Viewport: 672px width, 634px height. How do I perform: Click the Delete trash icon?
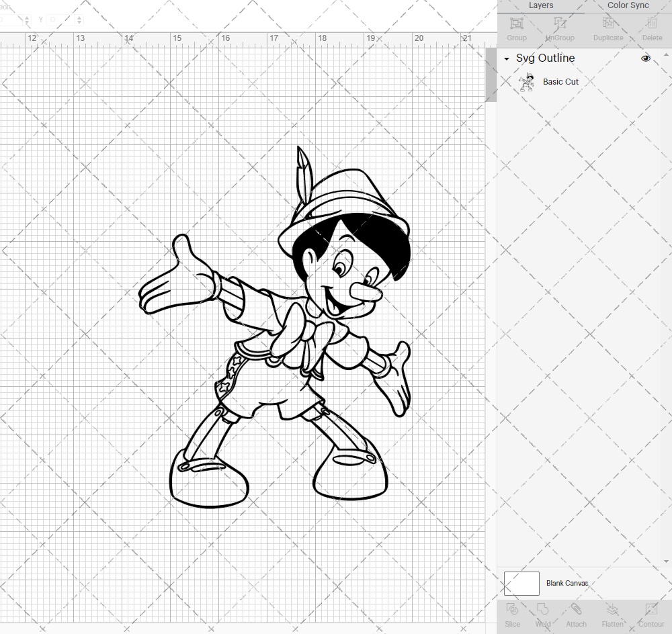(x=652, y=24)
